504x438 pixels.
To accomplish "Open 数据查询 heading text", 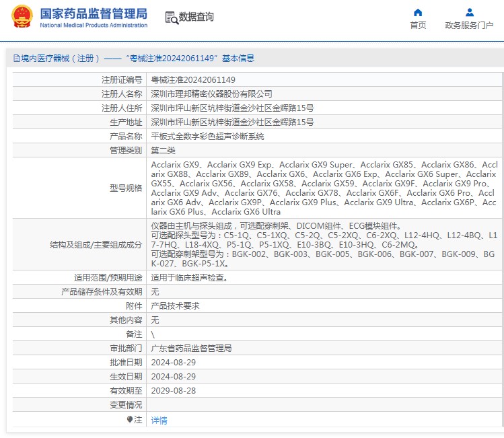I will (x=196, y=17).
